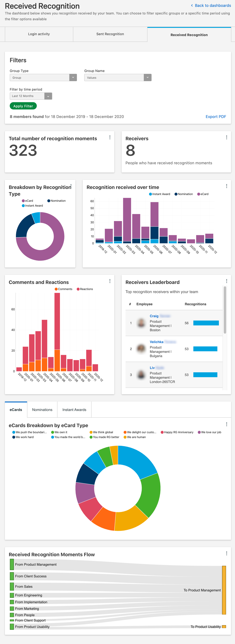
Task: Open Received Recognition Moments Flow menu
Action: point(226,553)
